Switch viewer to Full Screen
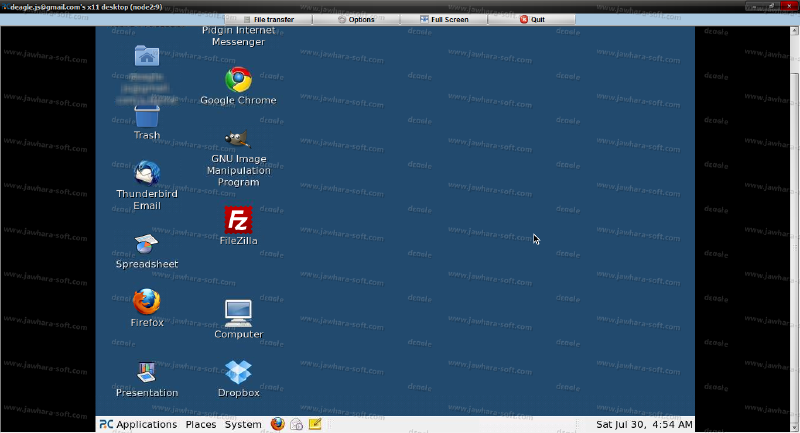The height and width of the screenshot is (433, 800). 444,19
